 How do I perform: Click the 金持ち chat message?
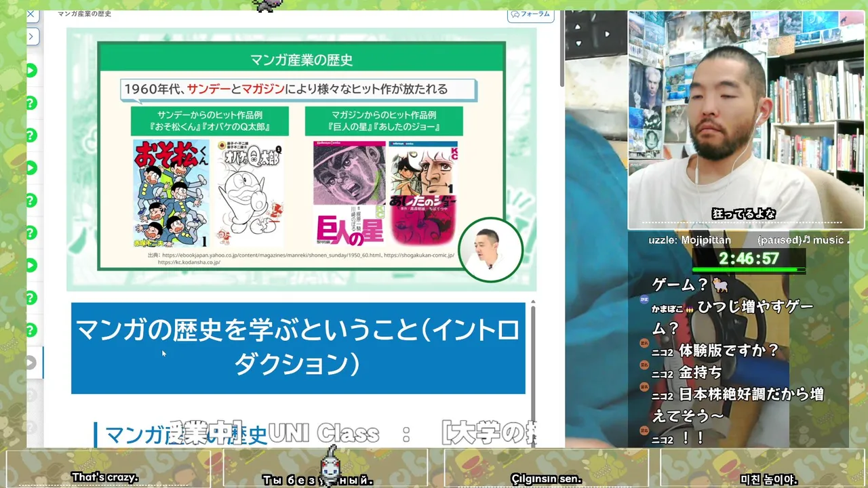[701, 373]
